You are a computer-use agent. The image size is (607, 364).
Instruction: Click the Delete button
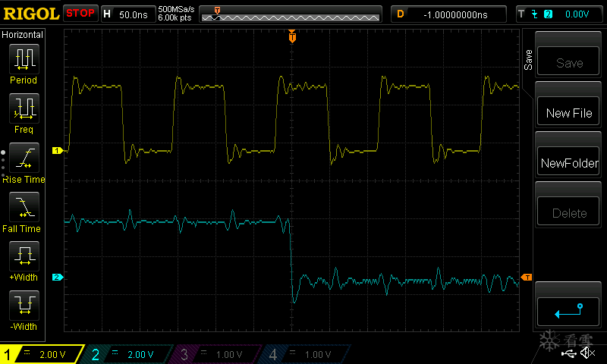click(x=568, y=212)
